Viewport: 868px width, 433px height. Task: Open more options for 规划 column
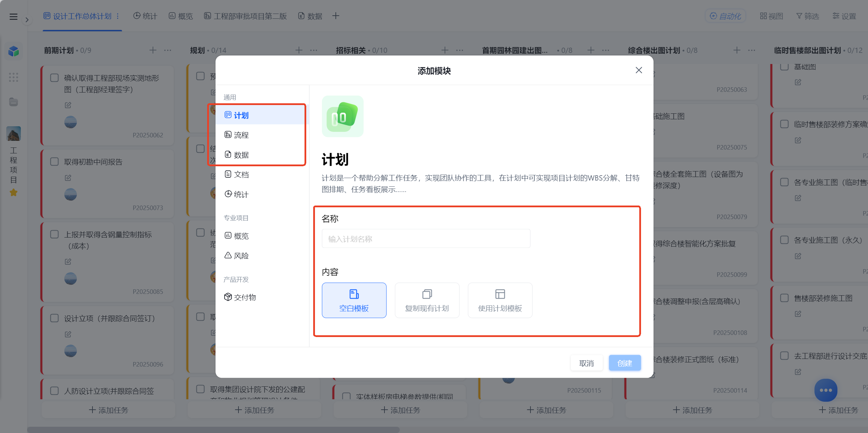coord(314,50)
